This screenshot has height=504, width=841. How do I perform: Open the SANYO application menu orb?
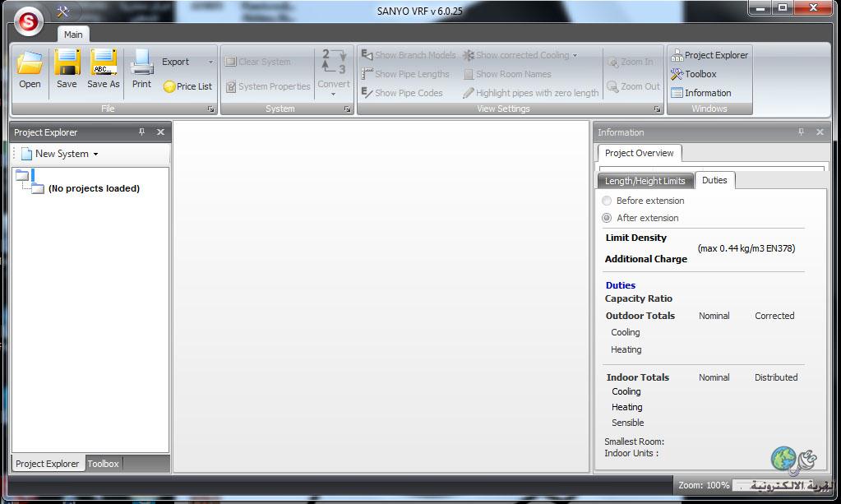point(29,22)
